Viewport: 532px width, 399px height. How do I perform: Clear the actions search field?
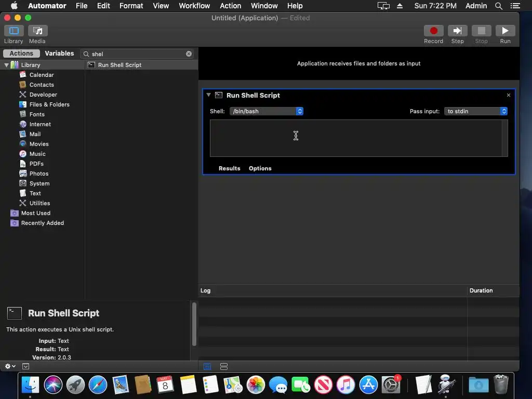189,54
